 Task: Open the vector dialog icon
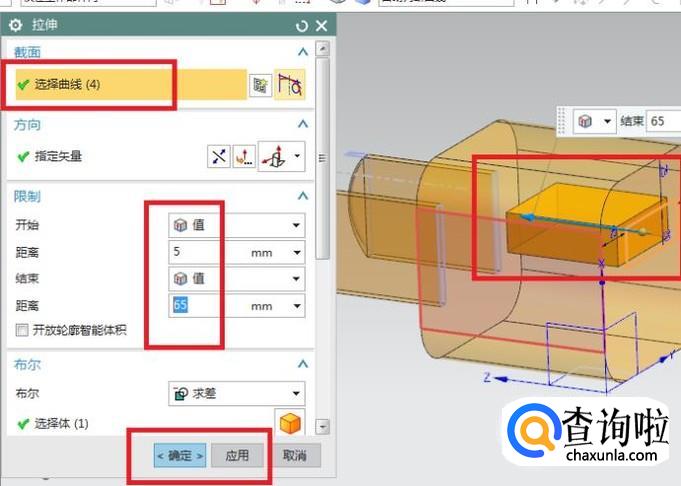[244, 156]
